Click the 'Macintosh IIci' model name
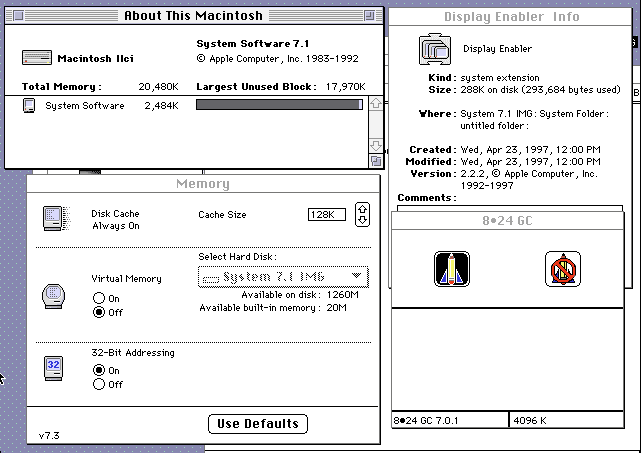The height and width of the screenshot is (453, 641). 95,58
